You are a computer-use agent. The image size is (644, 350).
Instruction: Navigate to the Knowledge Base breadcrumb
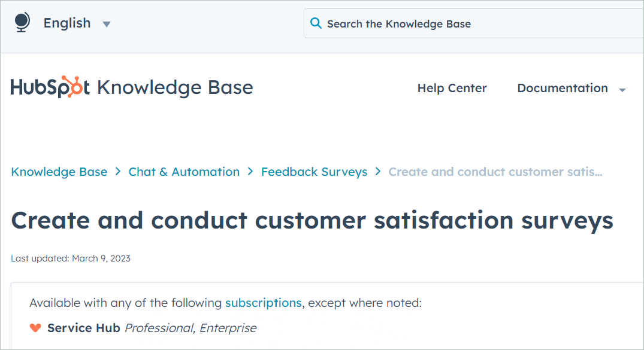(x=59, y=172)
